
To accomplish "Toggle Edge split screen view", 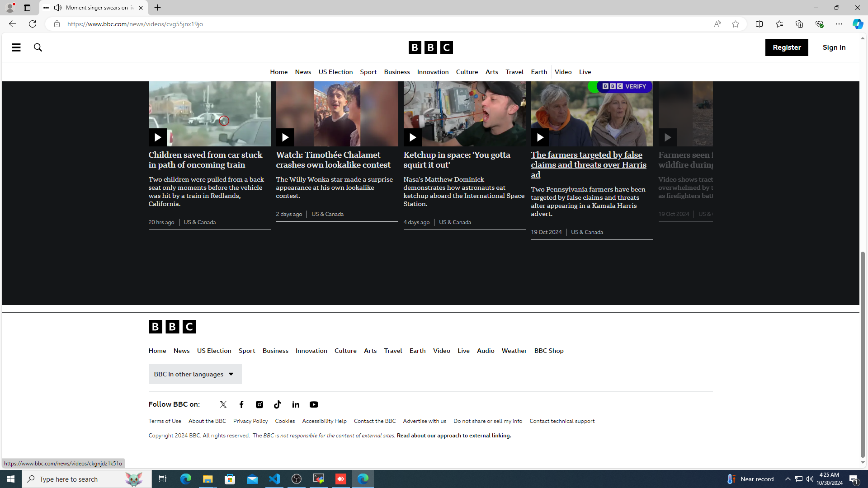I will pos(759,24).
